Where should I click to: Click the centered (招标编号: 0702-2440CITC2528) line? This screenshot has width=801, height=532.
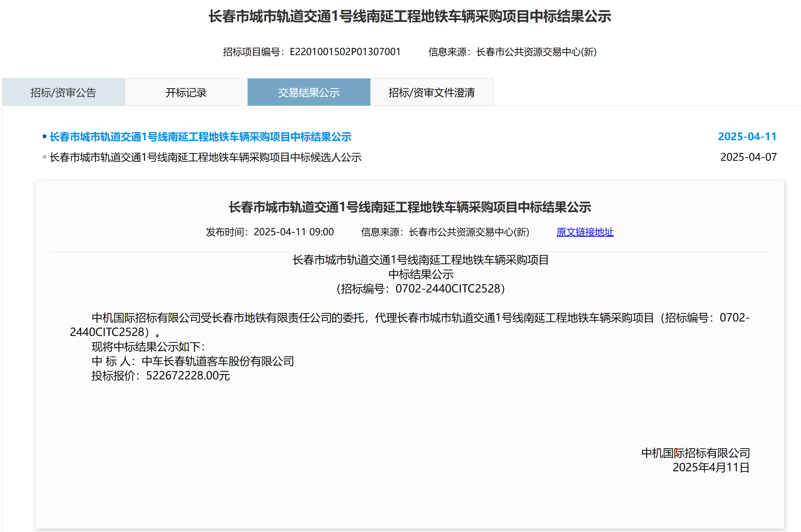[x=421, y=289]
